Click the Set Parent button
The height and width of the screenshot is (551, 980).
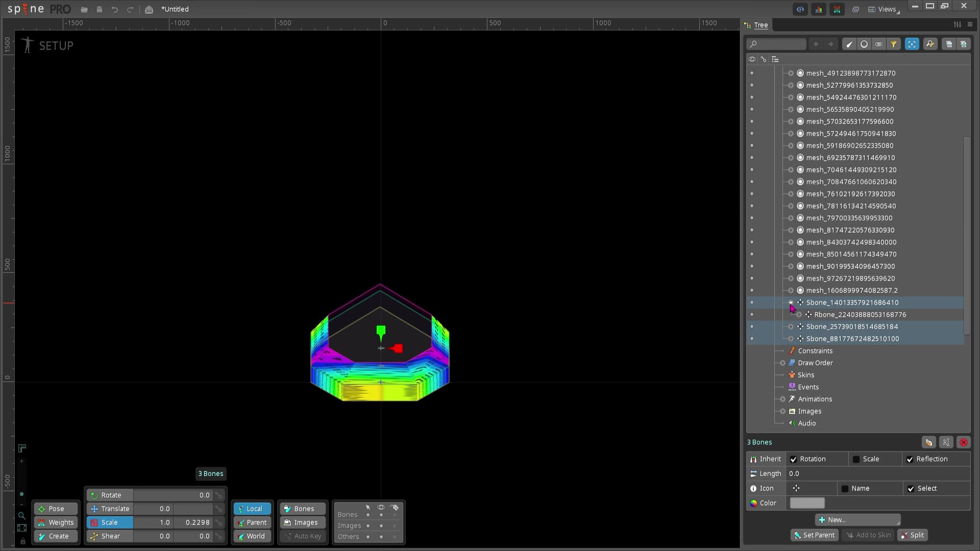pyautogui.click(x=814, y=535)
